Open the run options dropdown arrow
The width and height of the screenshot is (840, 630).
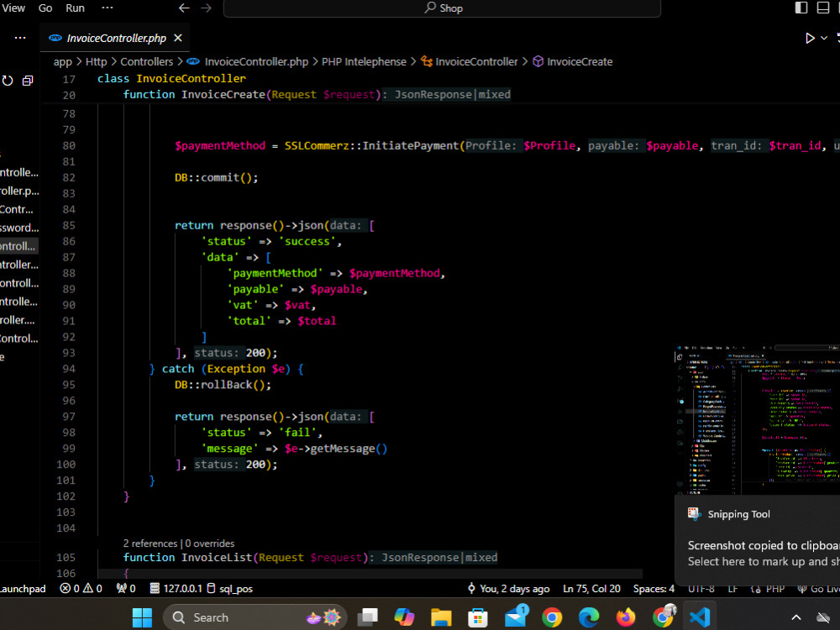pos(824,38)
